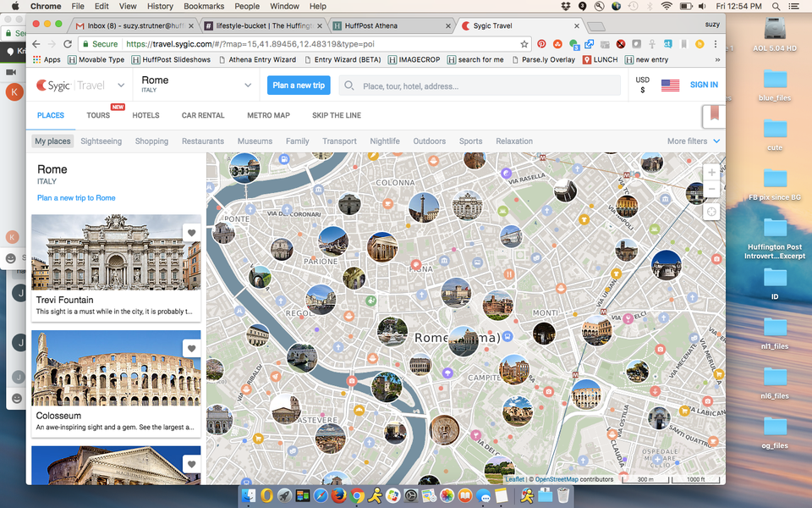Open the Dropbox menu bar icon

[566, 6]
